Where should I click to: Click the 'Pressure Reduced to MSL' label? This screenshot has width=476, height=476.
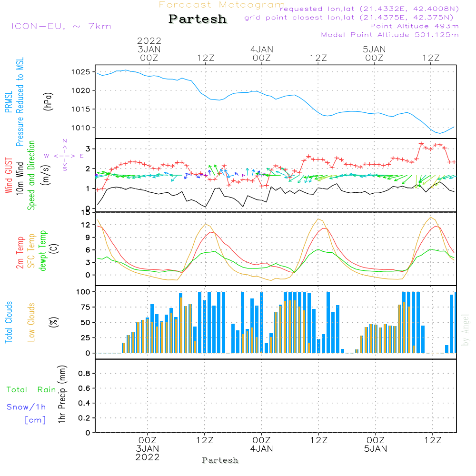20,102
